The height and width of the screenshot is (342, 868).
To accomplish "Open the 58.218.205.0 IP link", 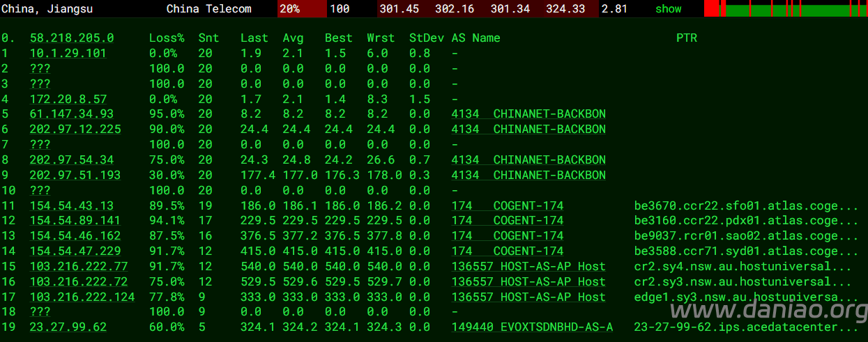I will [x=71, y=38].
